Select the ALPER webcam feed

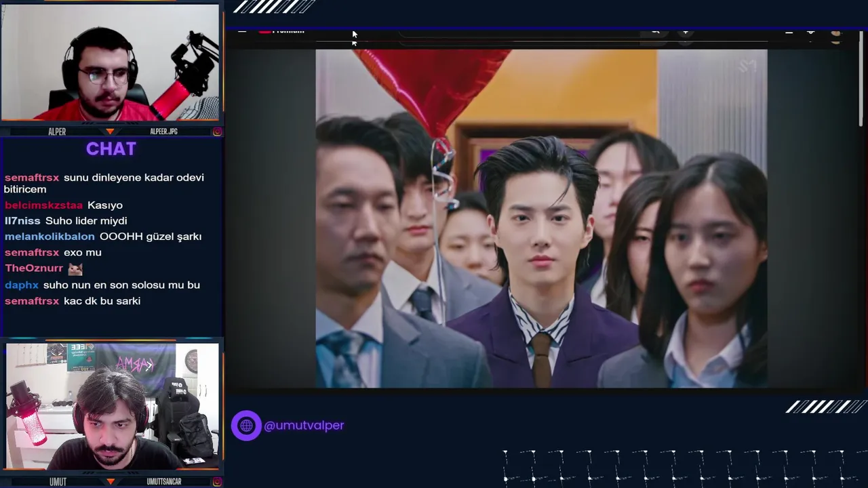pos(110,62)
